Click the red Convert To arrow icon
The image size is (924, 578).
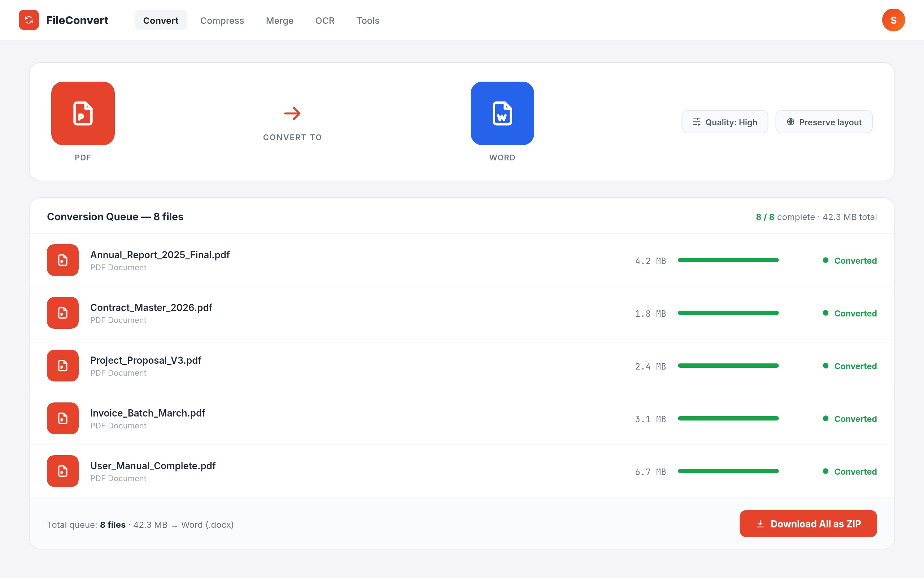coord(292,113)
